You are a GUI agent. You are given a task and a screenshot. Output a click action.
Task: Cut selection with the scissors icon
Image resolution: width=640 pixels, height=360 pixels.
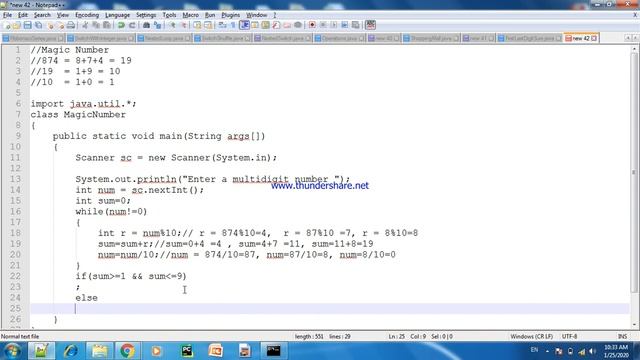[85, 25]
